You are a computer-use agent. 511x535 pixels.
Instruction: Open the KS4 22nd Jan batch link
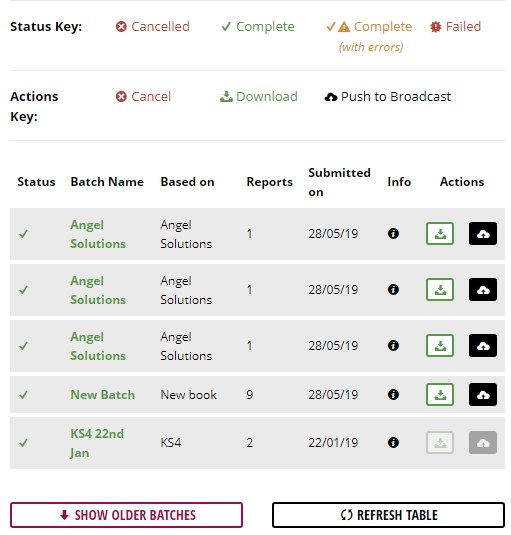[97, 443]
